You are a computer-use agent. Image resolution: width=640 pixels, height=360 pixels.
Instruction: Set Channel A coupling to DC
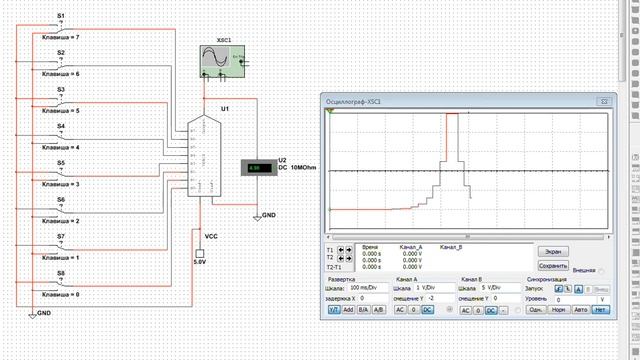click(427, 310)
